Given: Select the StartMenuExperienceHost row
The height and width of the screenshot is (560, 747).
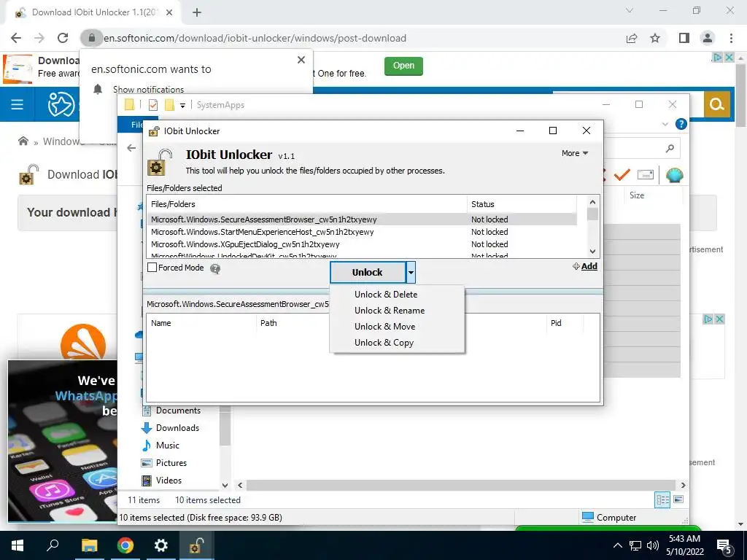Looking at the screenshot, I should 361,232.
